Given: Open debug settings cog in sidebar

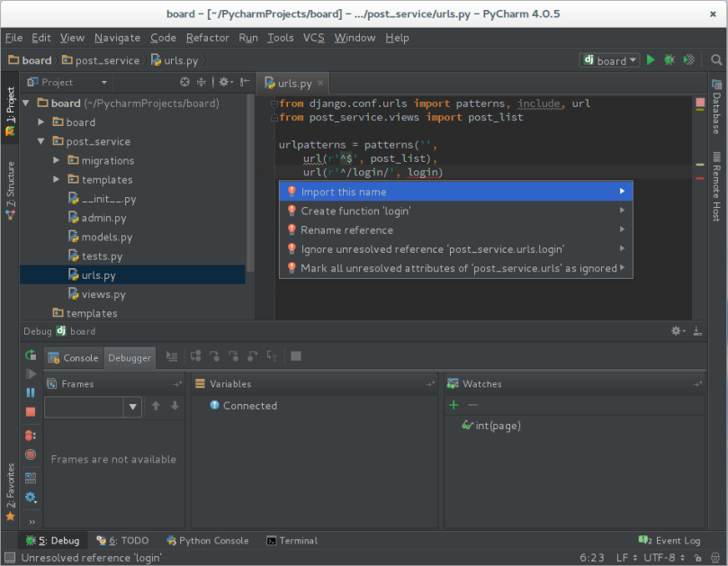Looking at the screenshot, I should [31, 498].
